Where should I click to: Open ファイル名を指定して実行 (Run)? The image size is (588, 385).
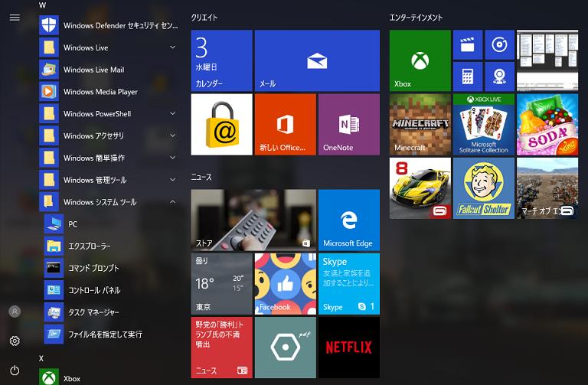(111, 334)
